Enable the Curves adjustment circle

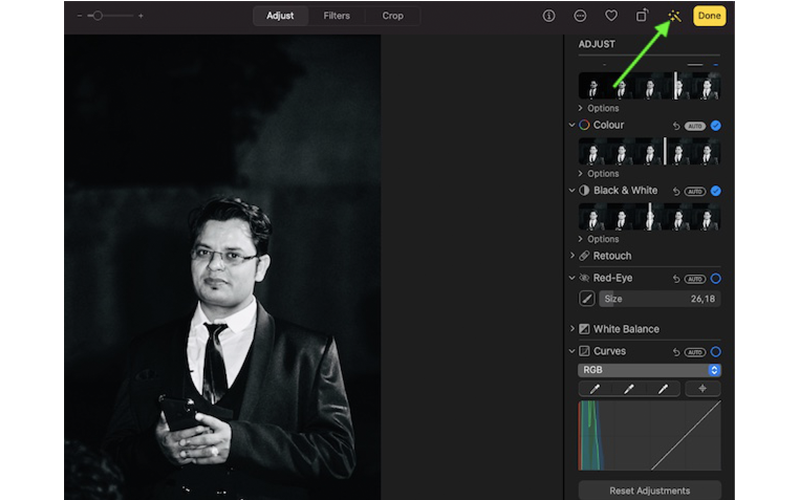tap(715, 352)
